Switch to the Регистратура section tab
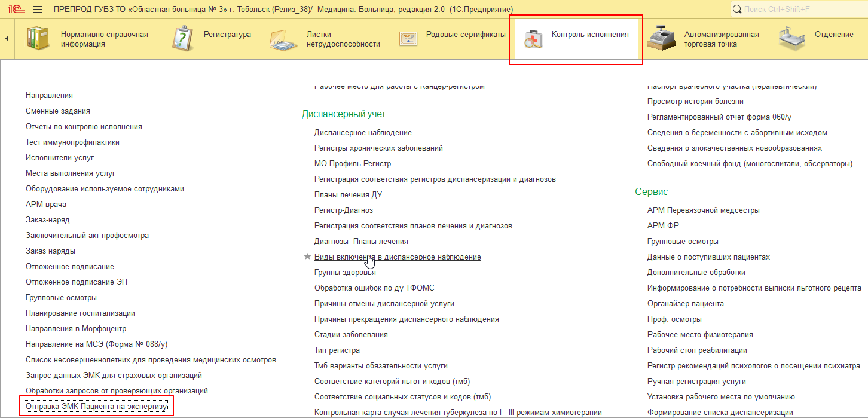Screen dimensions: 868x418 pos(227,35)
